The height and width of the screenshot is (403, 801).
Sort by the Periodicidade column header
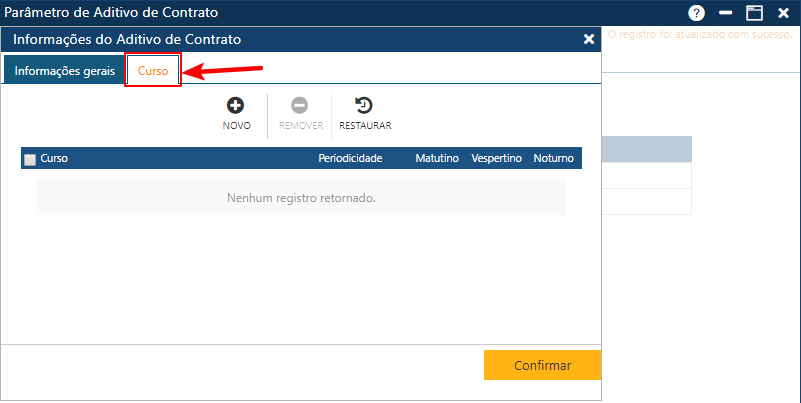350,158
